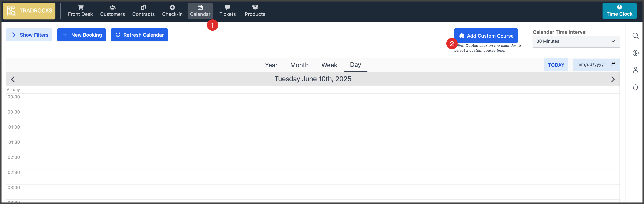Open the date picker calendar icon
The height and width of the screenshot is (204, 644).
click(613, 65)
